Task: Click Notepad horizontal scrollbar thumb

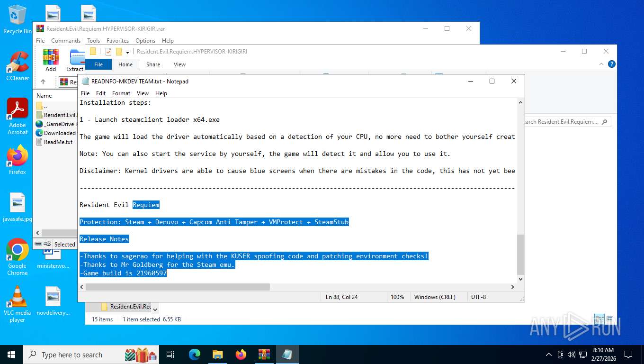Action: tap(178, 287)
